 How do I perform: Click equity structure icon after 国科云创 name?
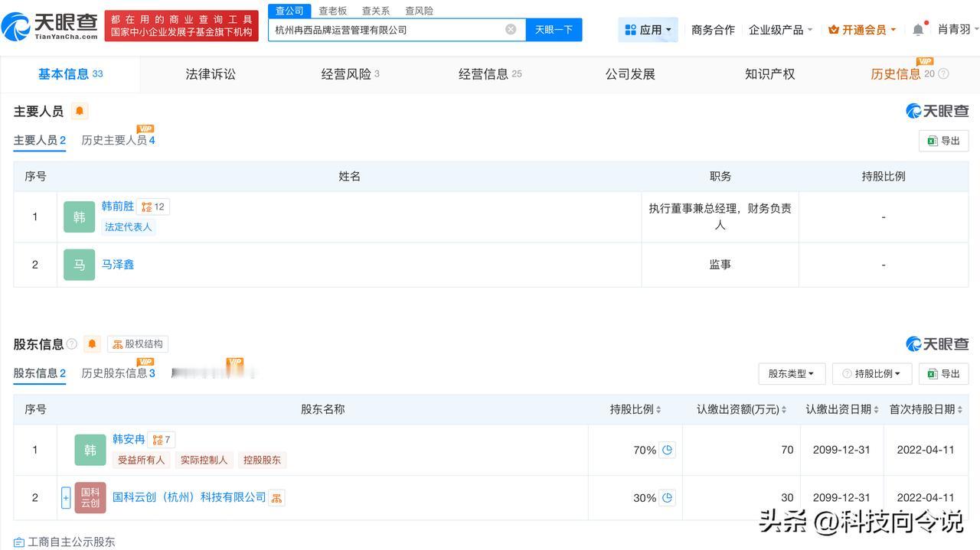point(277,498)
